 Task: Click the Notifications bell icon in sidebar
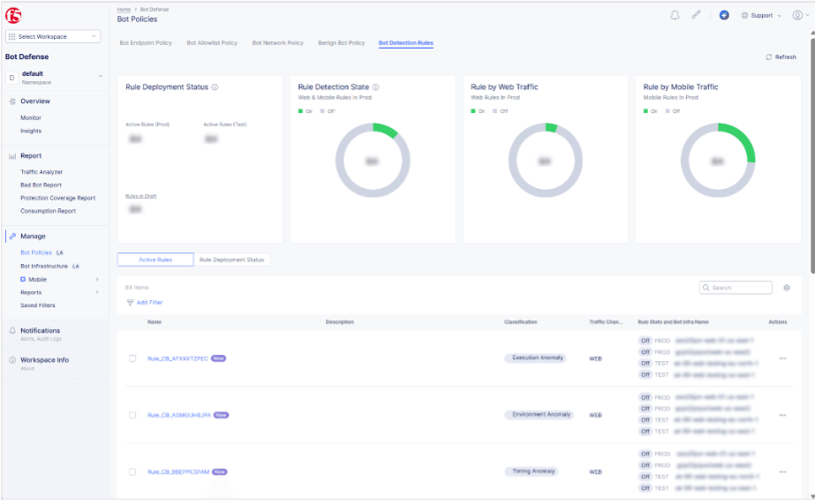coord(12,331)
